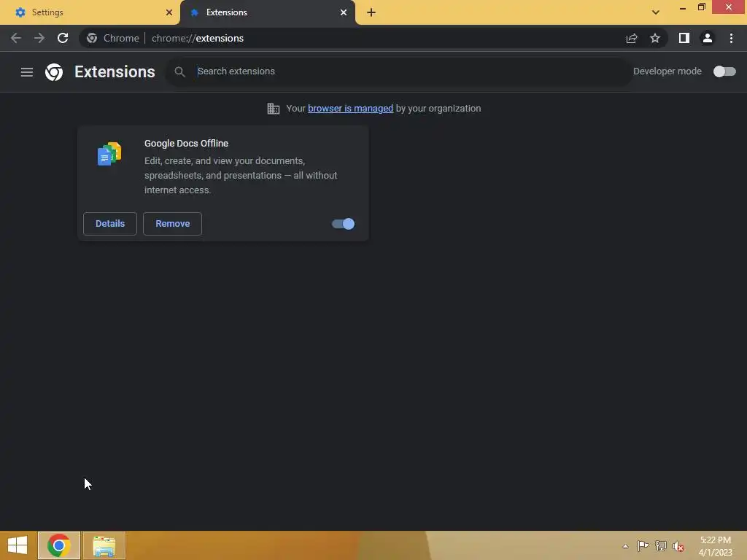Open the tab search dropdown arrow

tap(656, 12)
